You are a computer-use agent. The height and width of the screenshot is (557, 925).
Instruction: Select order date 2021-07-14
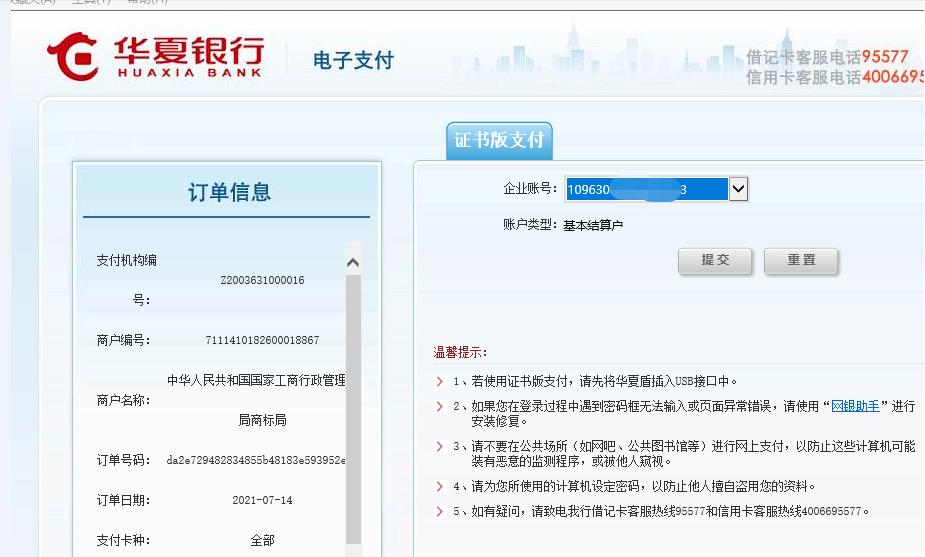pos(263,500)
